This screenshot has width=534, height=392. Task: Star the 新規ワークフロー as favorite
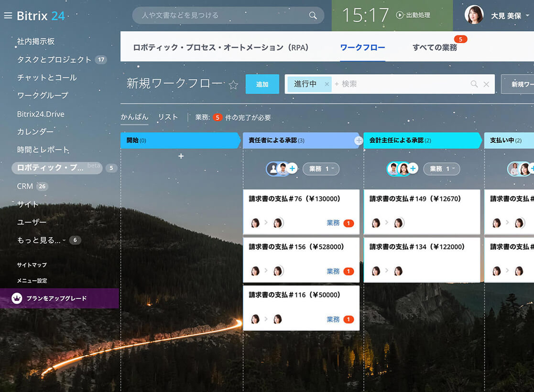pyautogui.click(x=233, y=85)
